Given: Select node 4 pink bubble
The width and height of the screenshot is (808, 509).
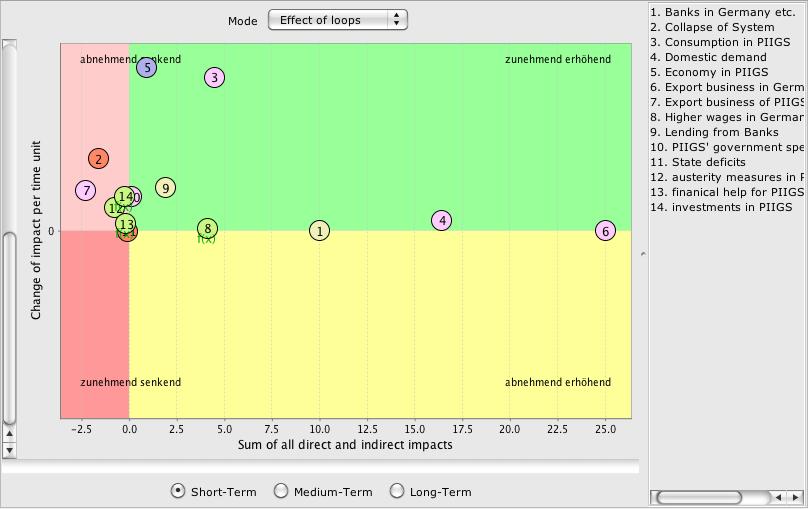Looking at the screenshot, I should click(x=443, y=221).
